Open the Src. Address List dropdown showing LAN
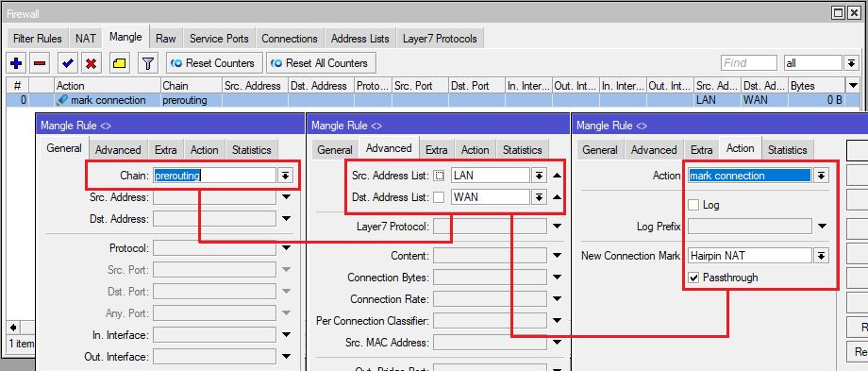This screenshot has height=371, width=868. tap(538, 176)
